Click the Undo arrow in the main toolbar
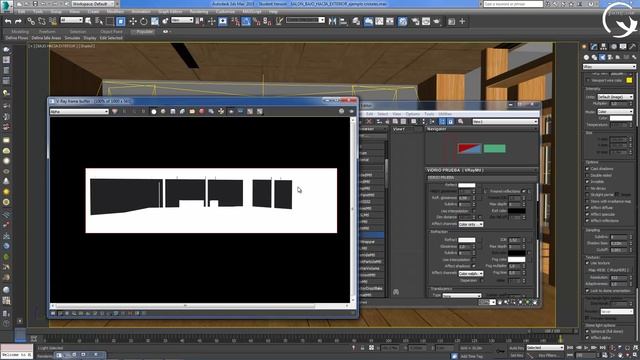Screen dimensions: 640x360 [x=8, y=21]
